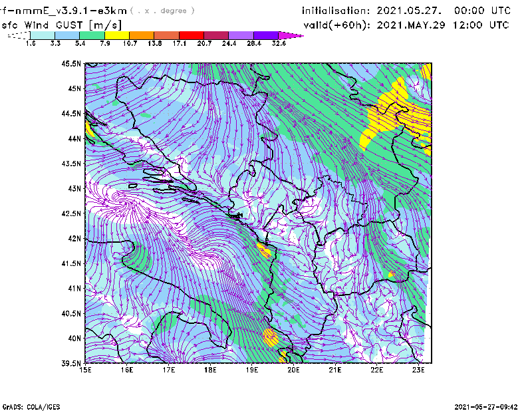Screen dimensions: 532x411
Task: Click the "17E" longitude label
Action: (x=169, y=370)
